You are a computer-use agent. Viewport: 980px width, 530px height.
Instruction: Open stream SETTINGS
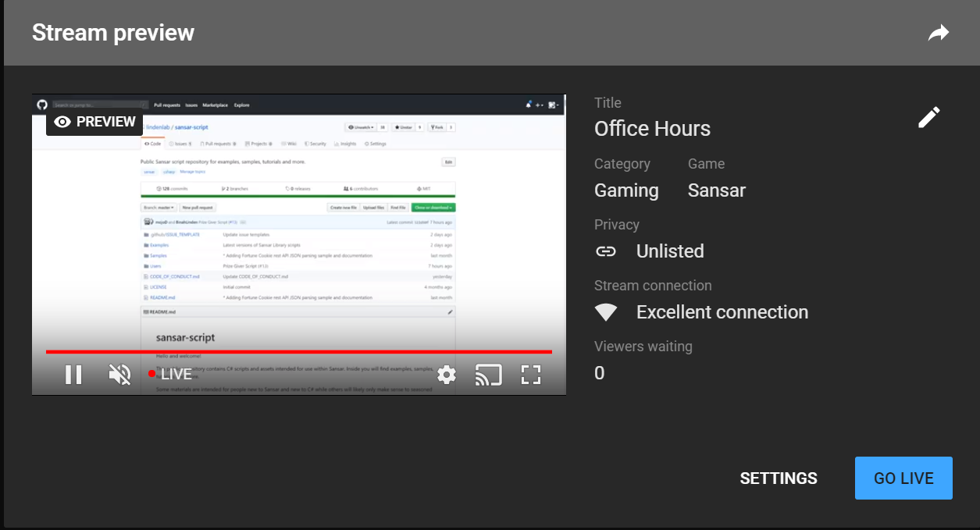tap(778, 478)
